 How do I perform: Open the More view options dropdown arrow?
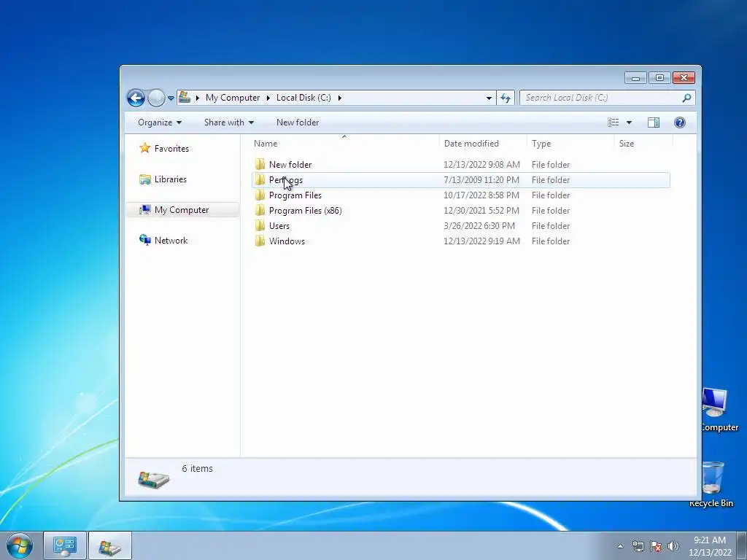(x=629, y=122)
